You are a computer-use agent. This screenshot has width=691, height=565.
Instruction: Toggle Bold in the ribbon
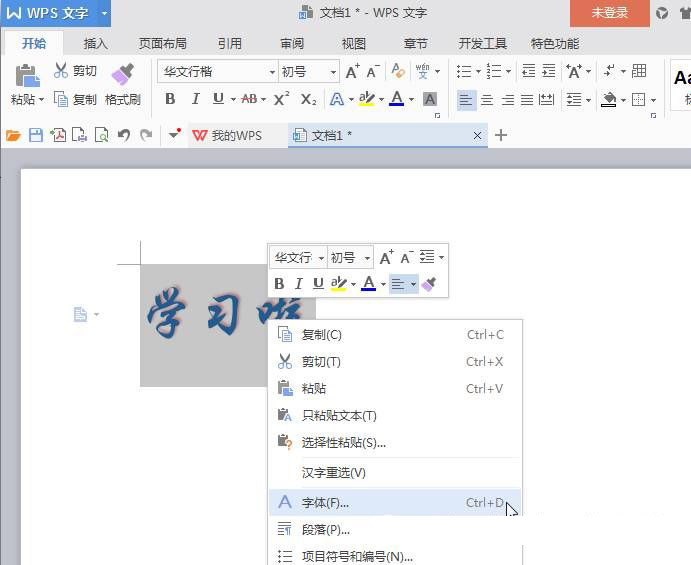(170, 99)
